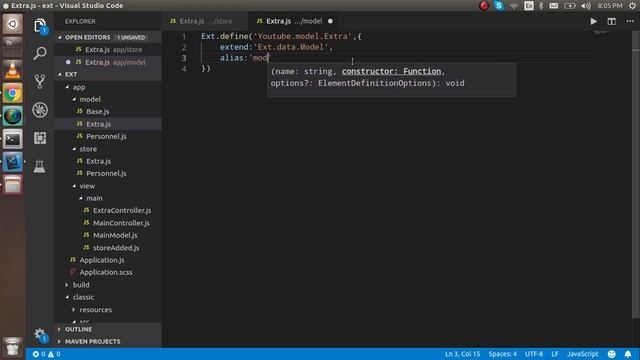Open Extra.js app/store in open editors
The image size is (640, 360).
(x=108, y=49)
